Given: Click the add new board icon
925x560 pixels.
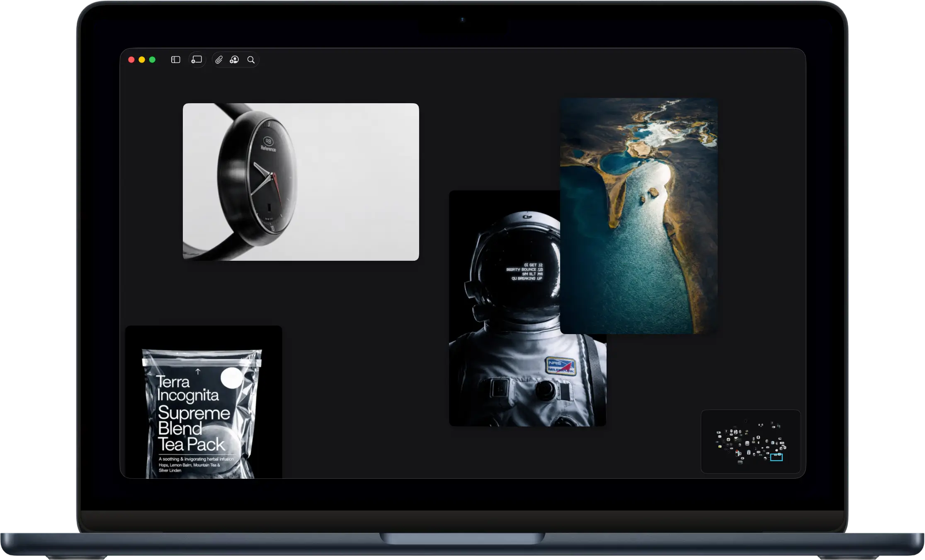Looking at the screenshot, I should click(197, 60).
